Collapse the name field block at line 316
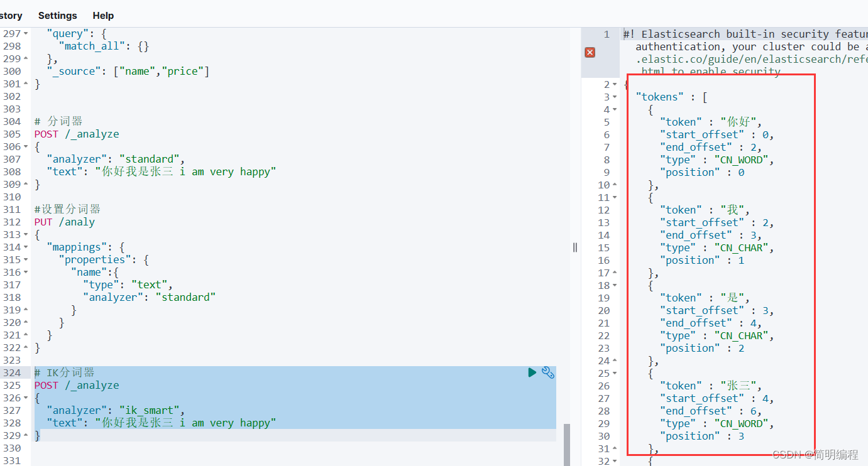 pos(26,272)
